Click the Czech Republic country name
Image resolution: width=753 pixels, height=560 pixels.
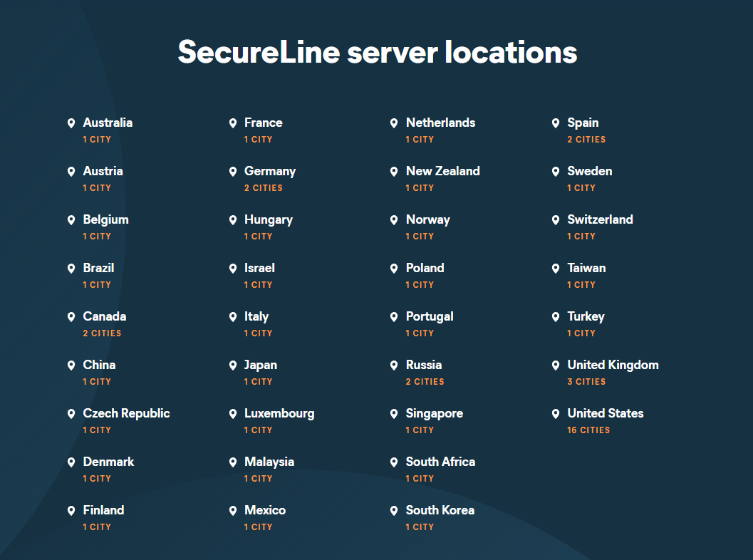126,413
